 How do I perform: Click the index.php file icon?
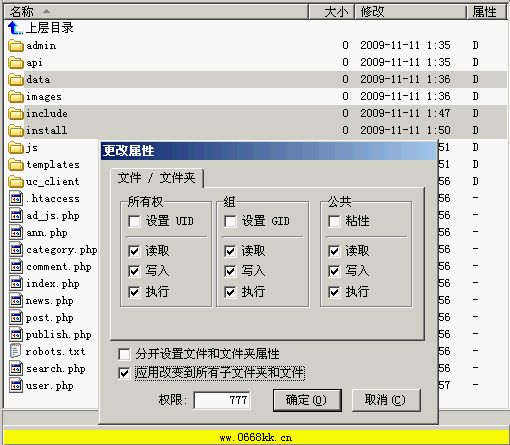click(x=16, y=284)
